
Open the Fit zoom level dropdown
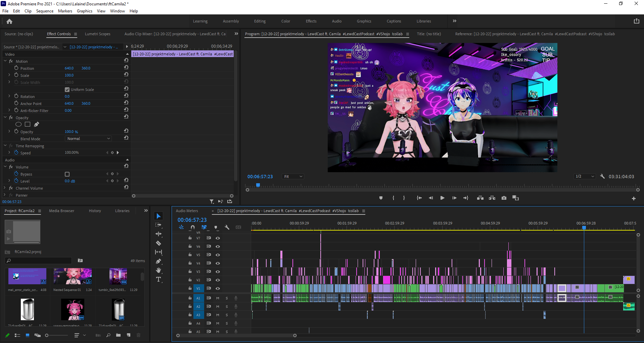coord(293,177)
